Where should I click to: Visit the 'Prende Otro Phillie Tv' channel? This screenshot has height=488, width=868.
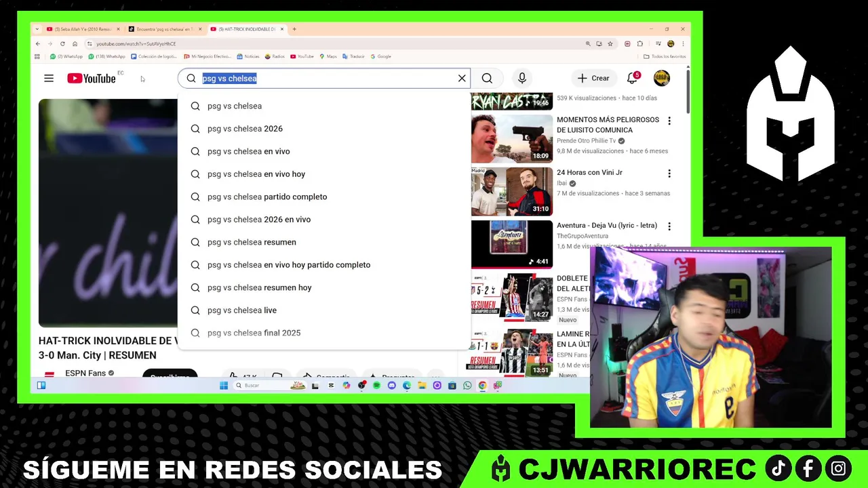[586, 141]
